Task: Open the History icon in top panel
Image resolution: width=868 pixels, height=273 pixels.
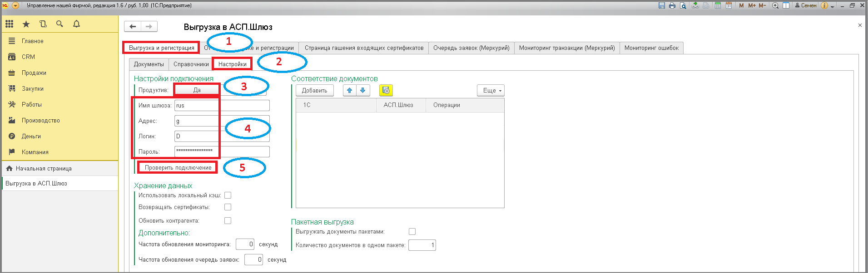Action: [43, 24]
